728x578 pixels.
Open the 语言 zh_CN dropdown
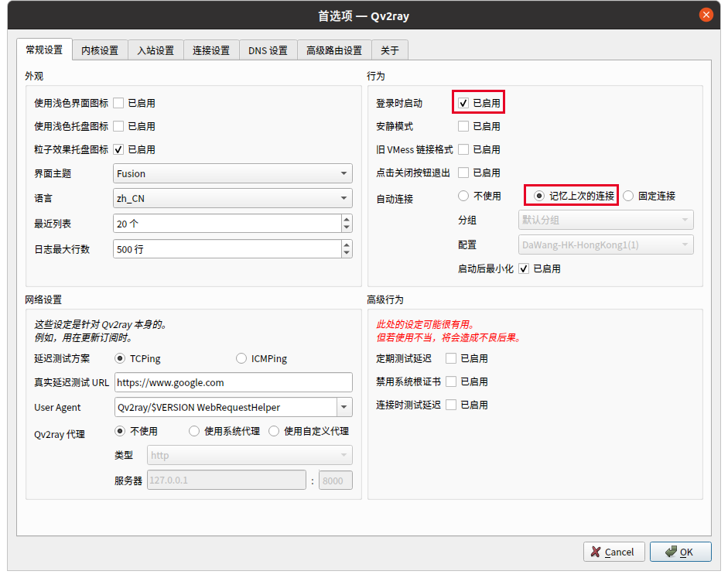tap(233, 199)
